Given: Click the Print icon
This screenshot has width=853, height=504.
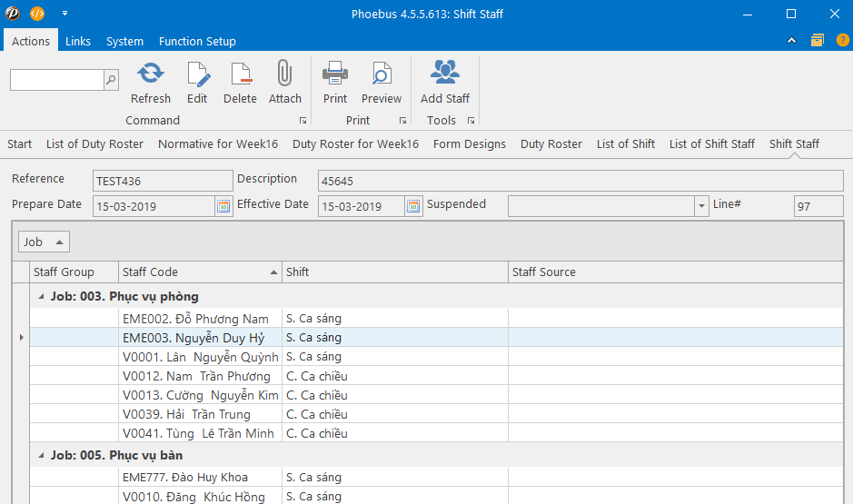Looking at the screenshot, I should click(334, 74).
